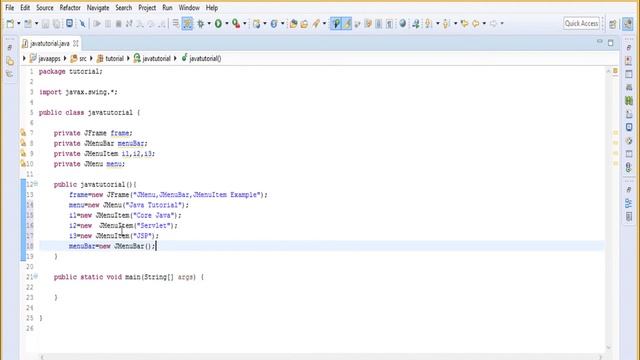640x360 pixels.
Task: Click javatutorial() method in the breadcrumb
Action: tap(205, 58)
